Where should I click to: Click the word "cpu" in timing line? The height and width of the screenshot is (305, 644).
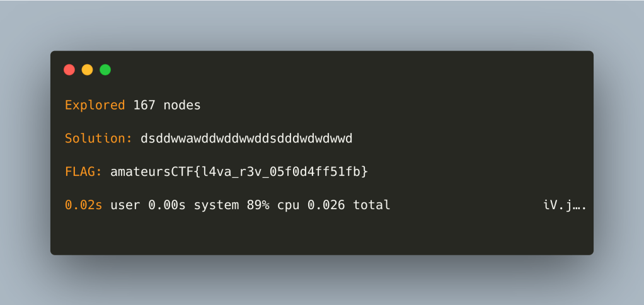[x=288, y=205]
